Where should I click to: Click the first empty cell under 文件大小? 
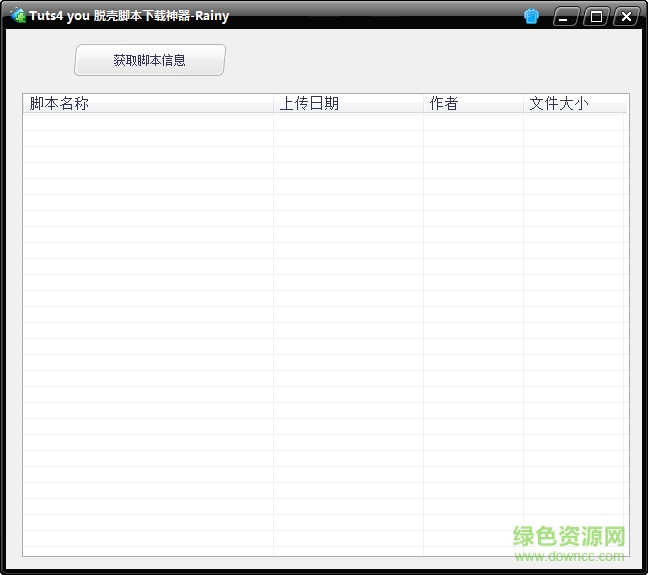pyautogui.click(x=574, y=122)
